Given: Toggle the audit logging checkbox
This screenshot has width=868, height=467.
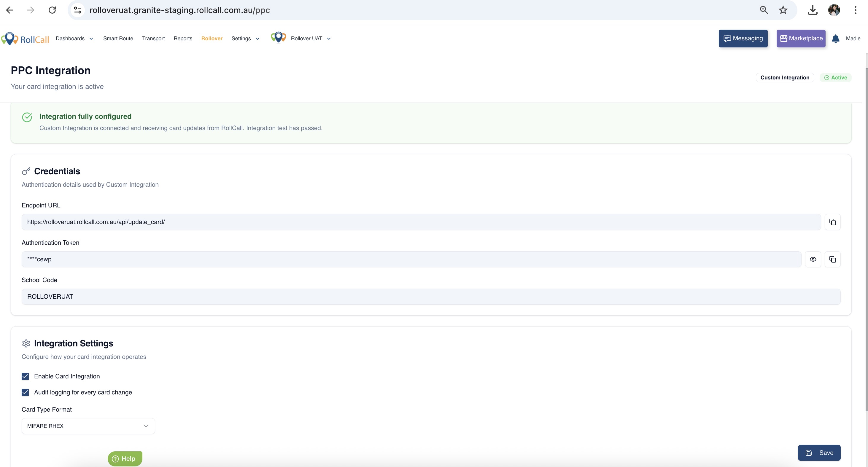Looking at the screenshot, I should [25, 392].
